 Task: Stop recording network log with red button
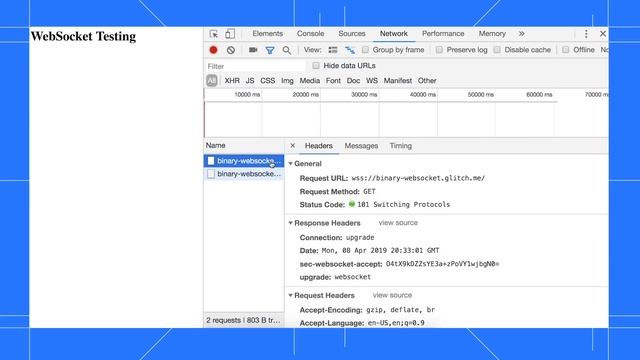213,50
